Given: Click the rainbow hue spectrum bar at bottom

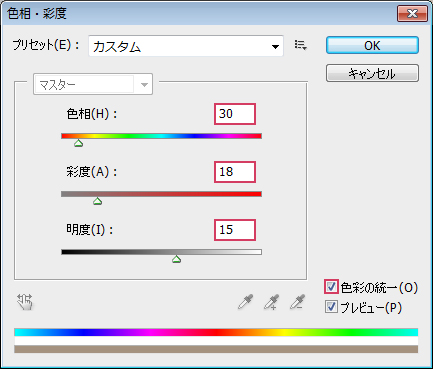Looking at the screenshot, I should point(216,332).
